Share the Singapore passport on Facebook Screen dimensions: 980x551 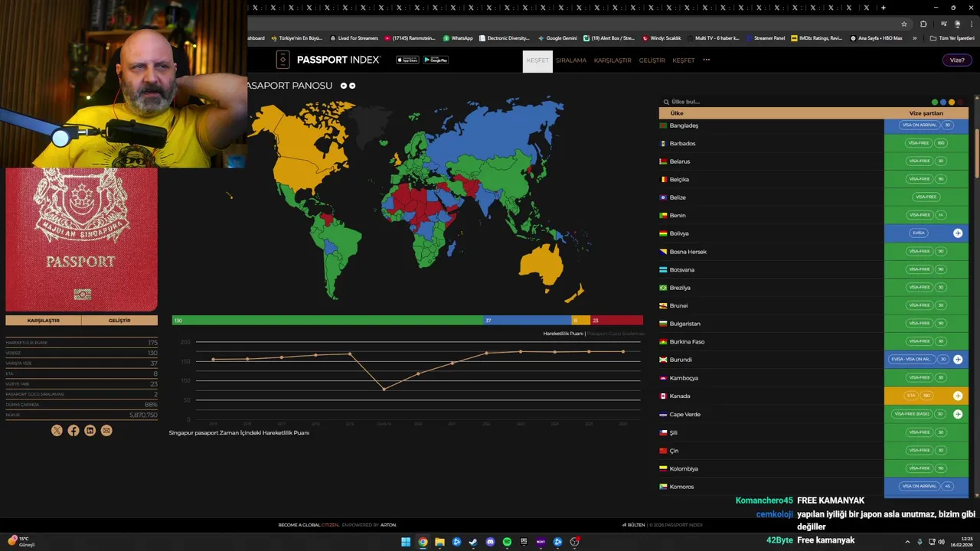(73, 430)
